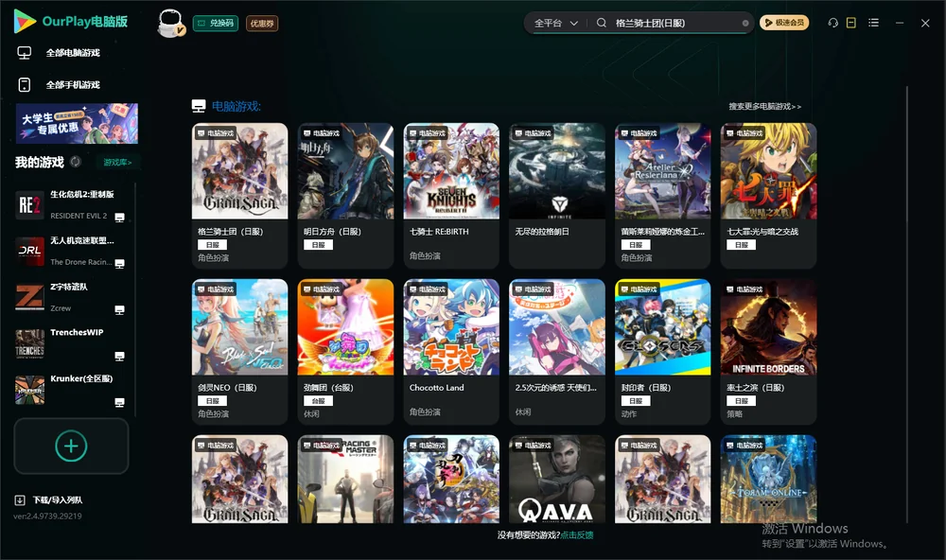
Task: Click the 兑换码 redeem code button
Action: (x=216, y=23)
